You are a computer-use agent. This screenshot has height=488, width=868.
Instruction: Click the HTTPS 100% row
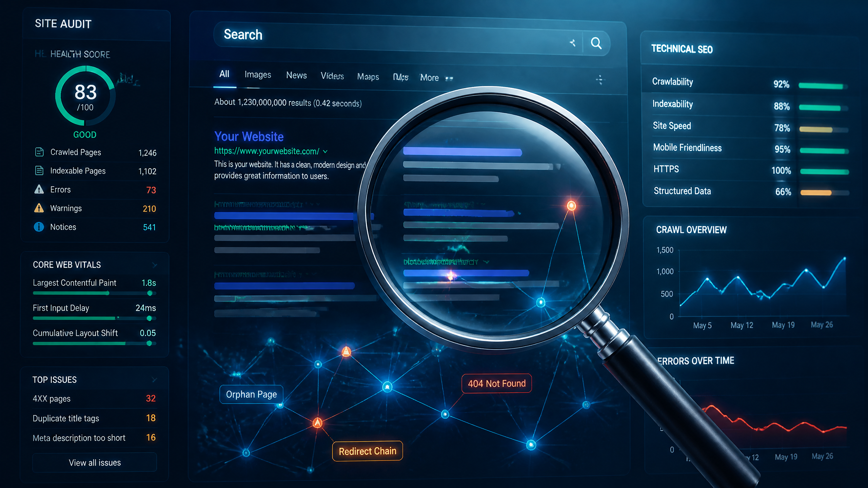coord(751,170)
